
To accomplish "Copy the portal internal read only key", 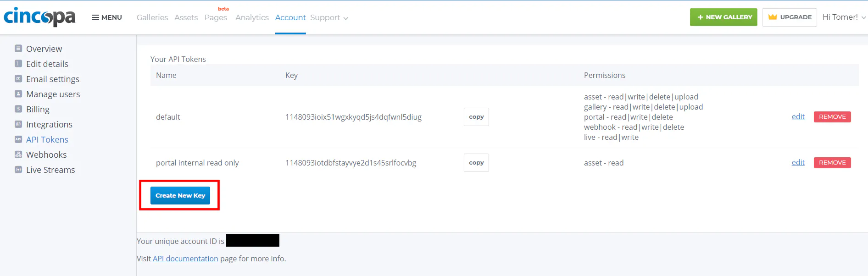I will click(476, 163).
